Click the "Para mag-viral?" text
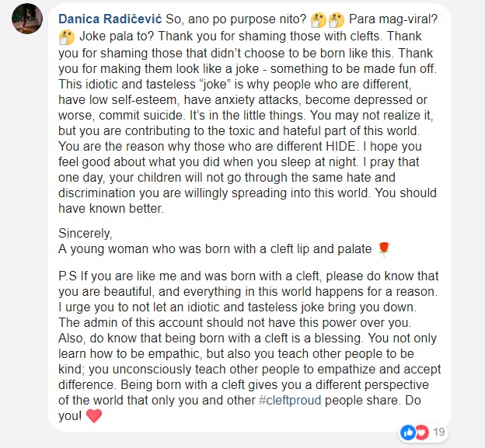This screenshot has width=485, height=448. (393, 19)
